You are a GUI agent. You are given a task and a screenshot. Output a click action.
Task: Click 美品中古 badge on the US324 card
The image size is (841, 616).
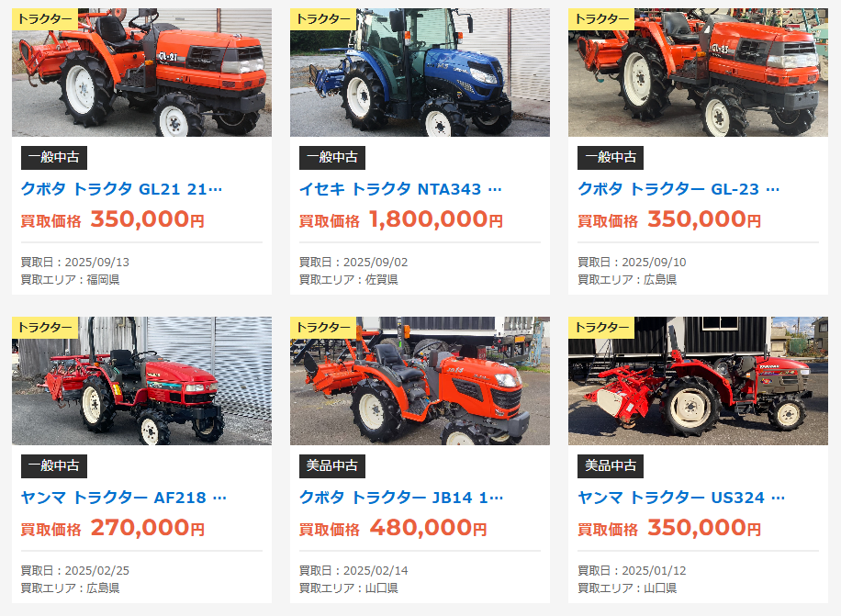pyautogui.click(x=611, y=465)
